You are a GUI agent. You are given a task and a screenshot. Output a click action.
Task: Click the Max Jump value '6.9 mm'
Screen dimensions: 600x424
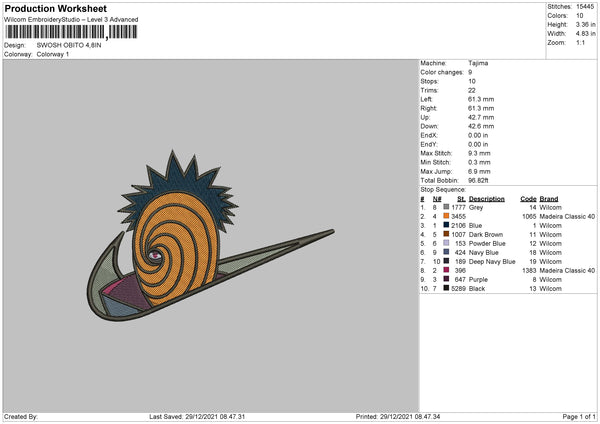tap(479, 171)
